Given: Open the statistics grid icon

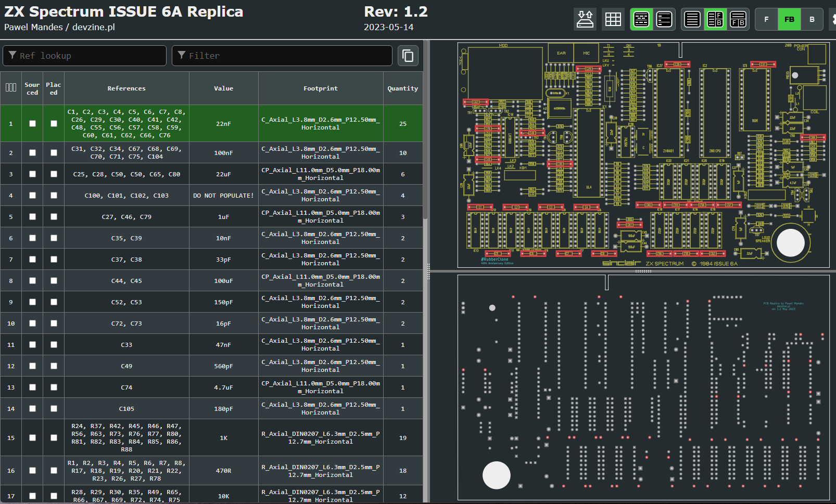Looking at the screenshot, I should [x=613, y=19].
